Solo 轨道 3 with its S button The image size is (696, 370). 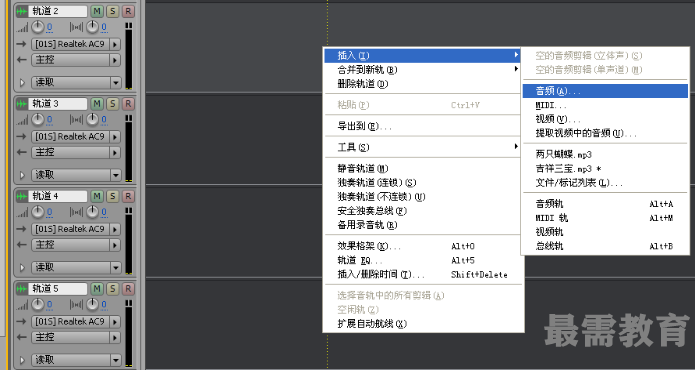pyautogui.click(x=113, y=104)
